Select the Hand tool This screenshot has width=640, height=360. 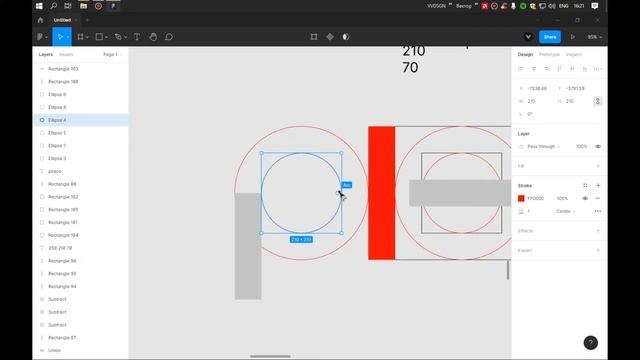[x=153, y=37]
